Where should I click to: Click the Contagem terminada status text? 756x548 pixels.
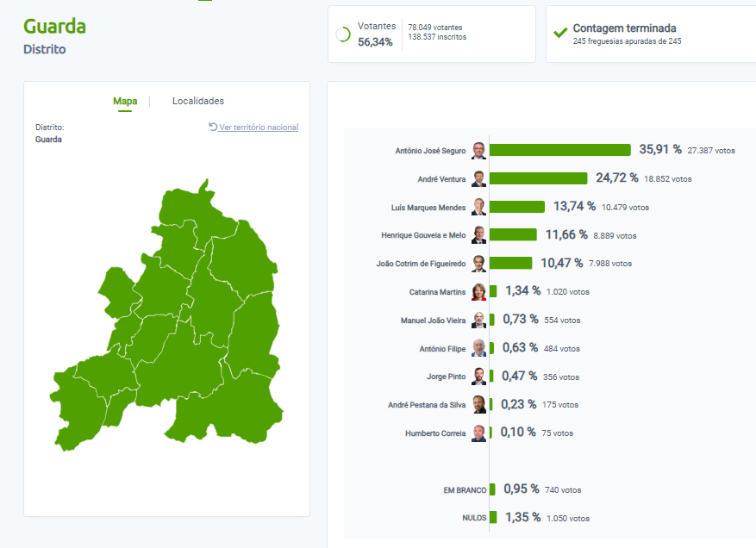[x=624, y=28]
